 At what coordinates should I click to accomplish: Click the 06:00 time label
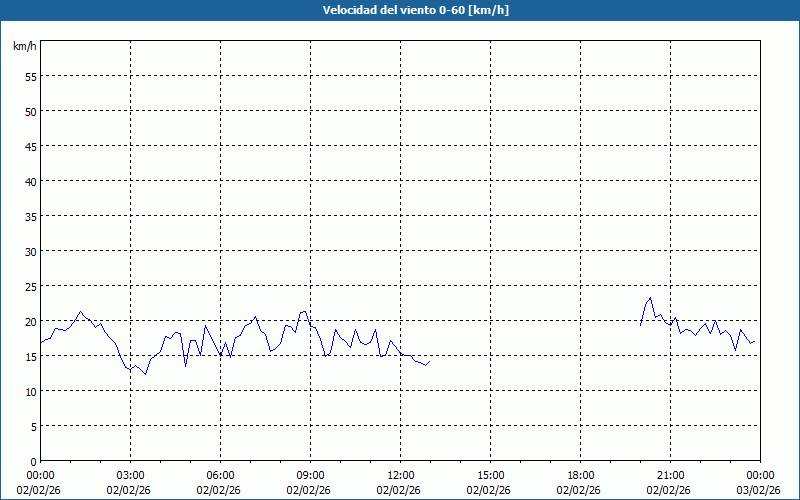coord(220,475)
